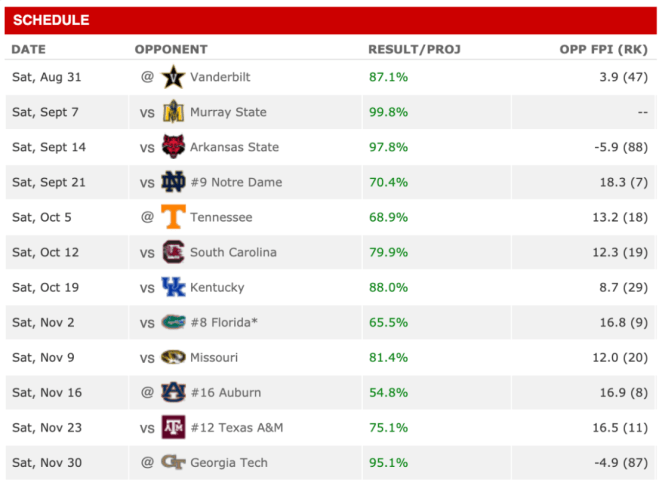Click the Murray State team logo
659x486 pixels.
[174, 112]
